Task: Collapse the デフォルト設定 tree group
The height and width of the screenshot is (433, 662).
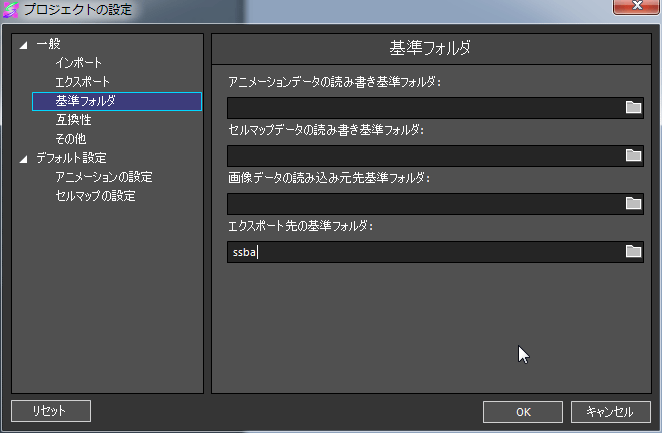Action: [24, 159]
